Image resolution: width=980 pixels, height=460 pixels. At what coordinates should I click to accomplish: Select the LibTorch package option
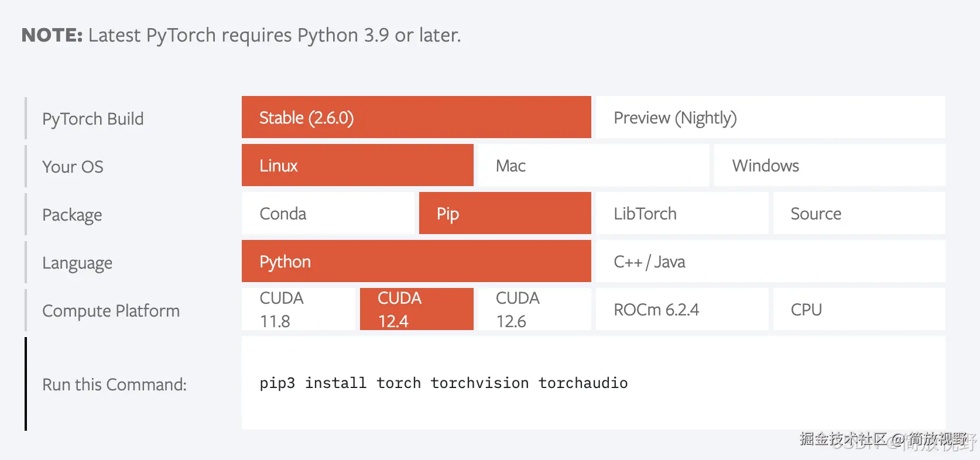[682, 213]
